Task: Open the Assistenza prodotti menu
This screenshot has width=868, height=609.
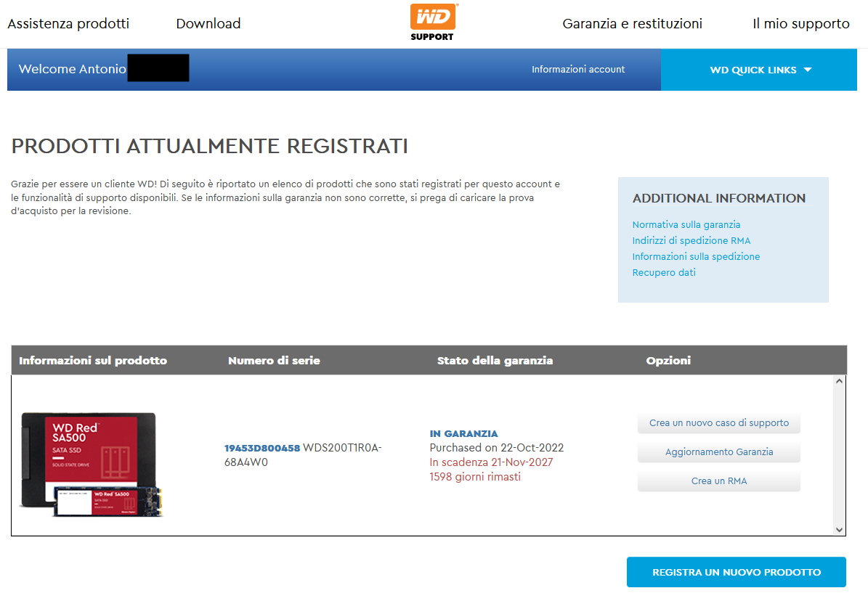Action: click(x=68, y=24)
